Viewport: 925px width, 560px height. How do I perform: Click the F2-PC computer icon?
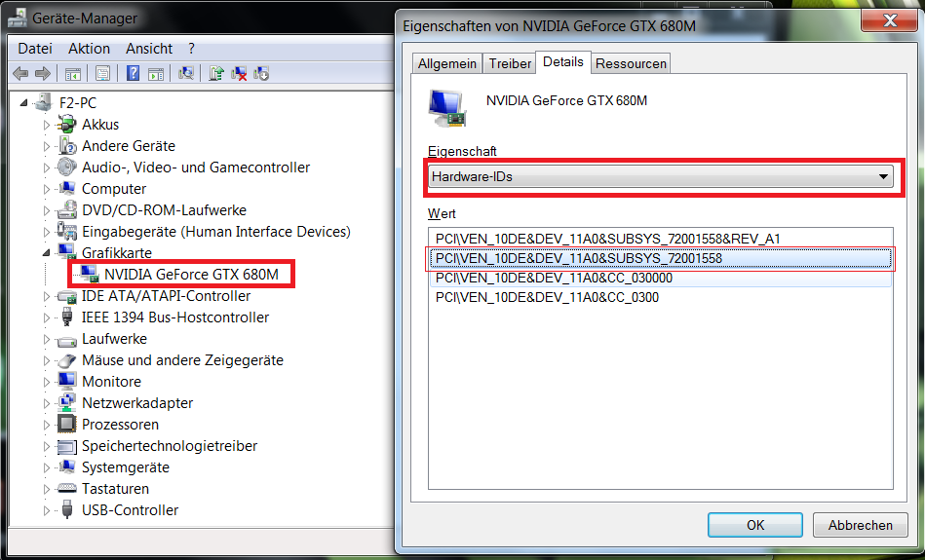[44, 102]
